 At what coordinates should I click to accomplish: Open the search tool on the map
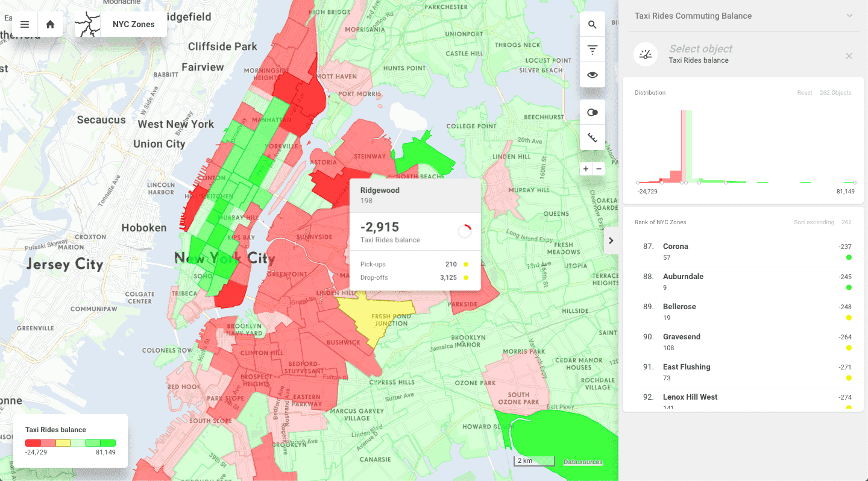pyautogui.click(x=593, y=24)
